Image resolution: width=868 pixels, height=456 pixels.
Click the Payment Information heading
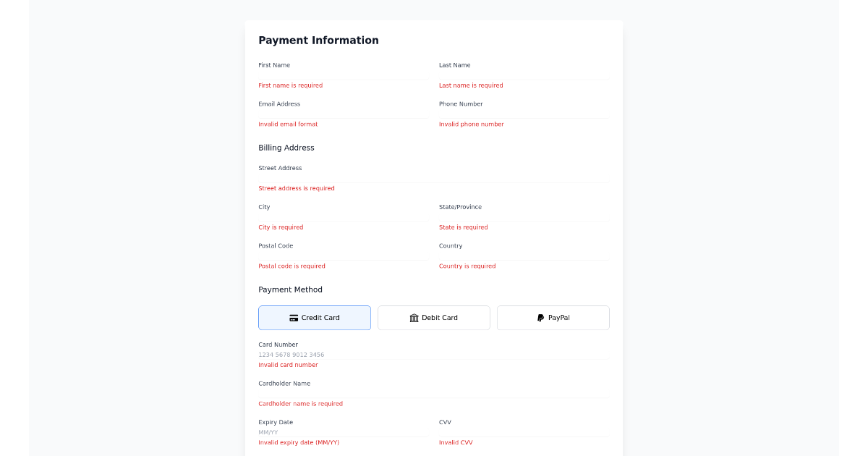pos(318,40)
